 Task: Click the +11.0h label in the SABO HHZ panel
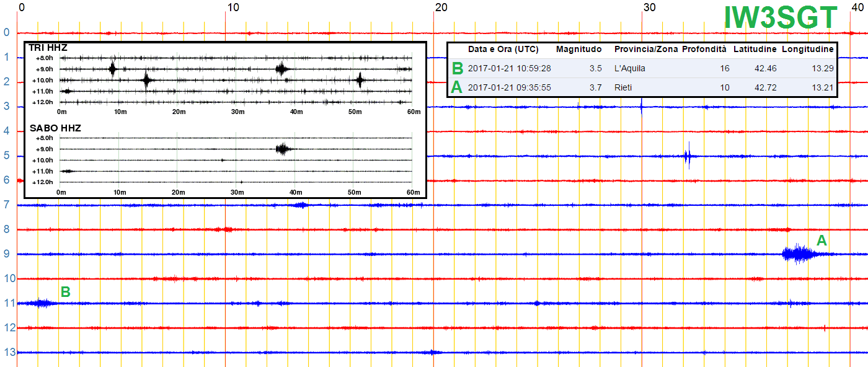[43, 171]
